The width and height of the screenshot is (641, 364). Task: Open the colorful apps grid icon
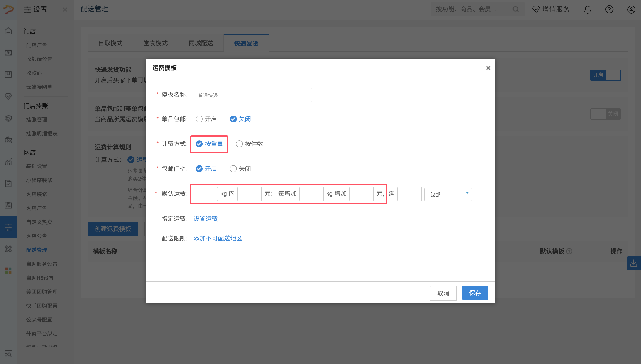tap(8, 270)
